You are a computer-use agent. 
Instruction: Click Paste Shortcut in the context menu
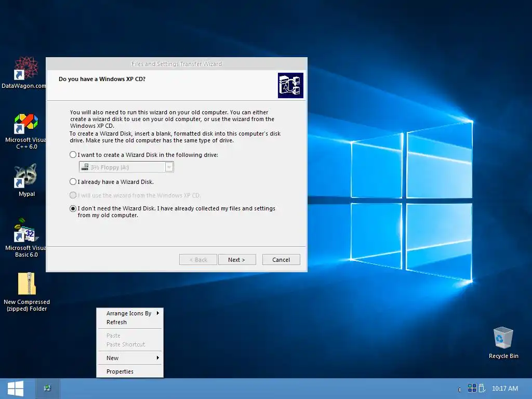coord(129,344)
